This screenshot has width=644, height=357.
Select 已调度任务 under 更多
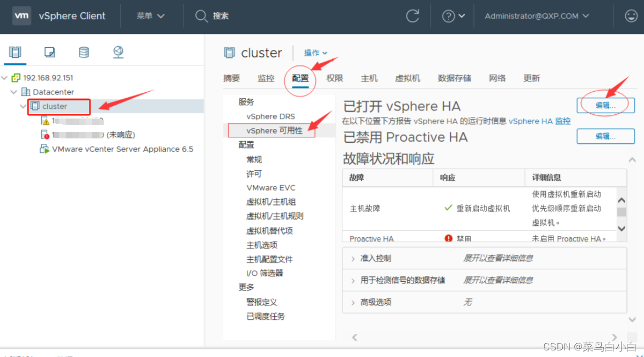265,316
